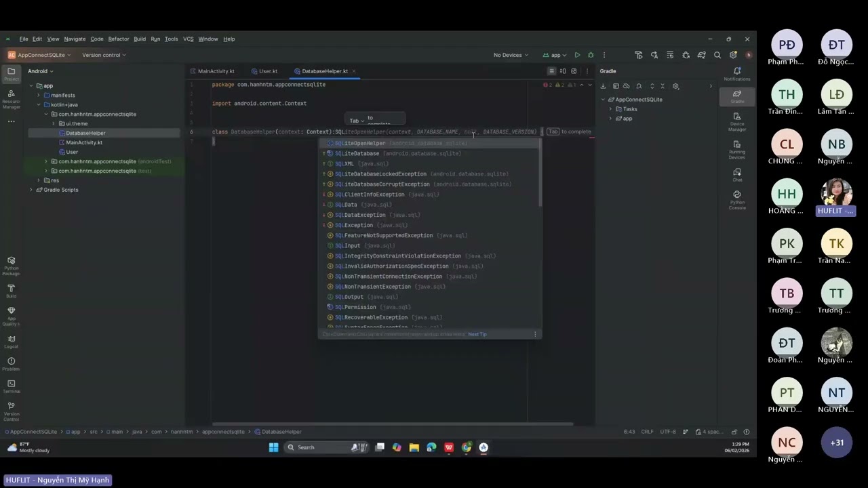Open the Python Packages tool window
Viewport: 868px width, 488px height.
11,265
